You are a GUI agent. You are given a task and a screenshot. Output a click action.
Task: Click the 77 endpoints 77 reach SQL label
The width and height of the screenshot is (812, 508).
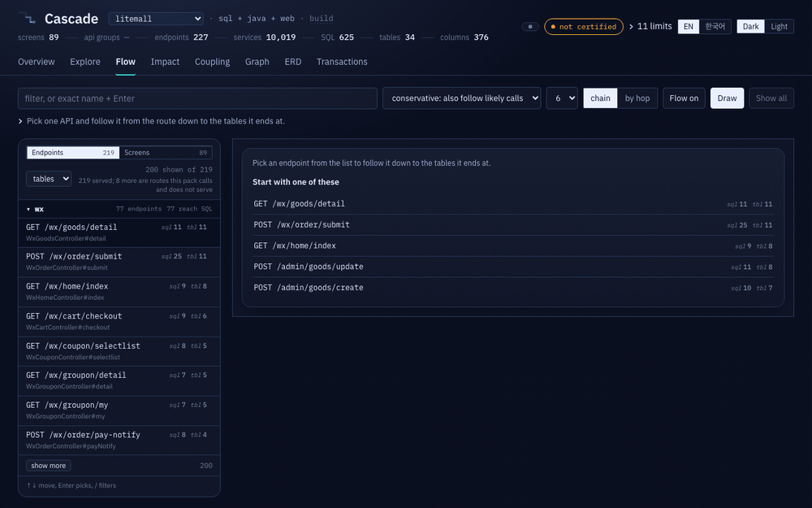point(164,209)
